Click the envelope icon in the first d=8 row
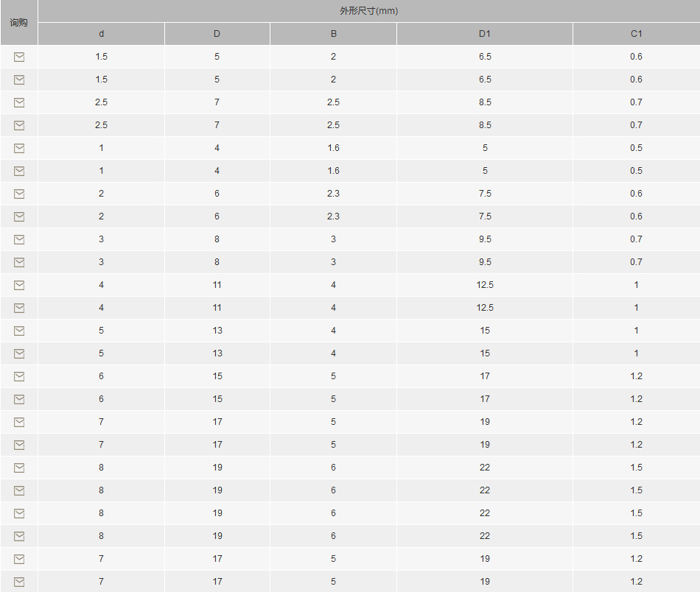The width and height of the screenshot is (700, 592). pyautogui.click(x=19, y=468)
